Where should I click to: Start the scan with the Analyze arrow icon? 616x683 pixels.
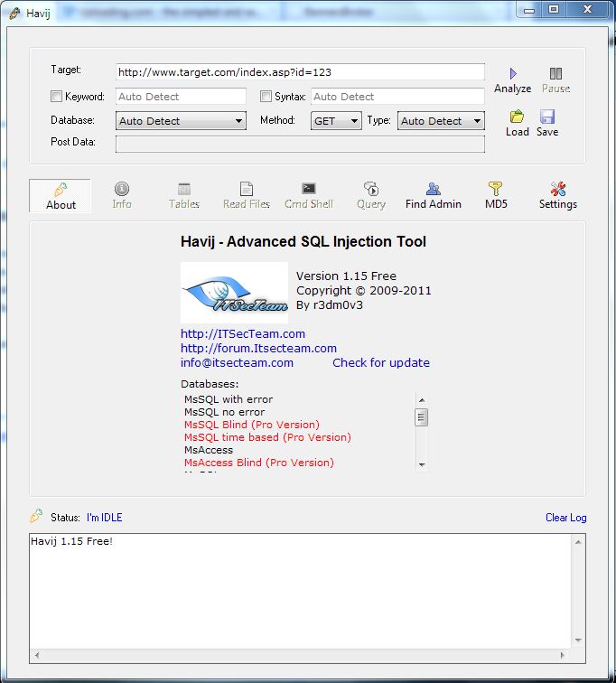[513, 73]
